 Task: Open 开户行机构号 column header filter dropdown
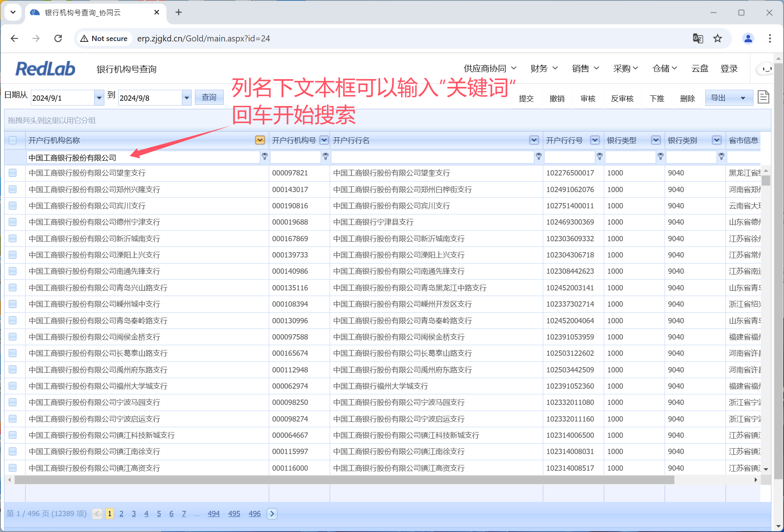[x=324, y=140]
